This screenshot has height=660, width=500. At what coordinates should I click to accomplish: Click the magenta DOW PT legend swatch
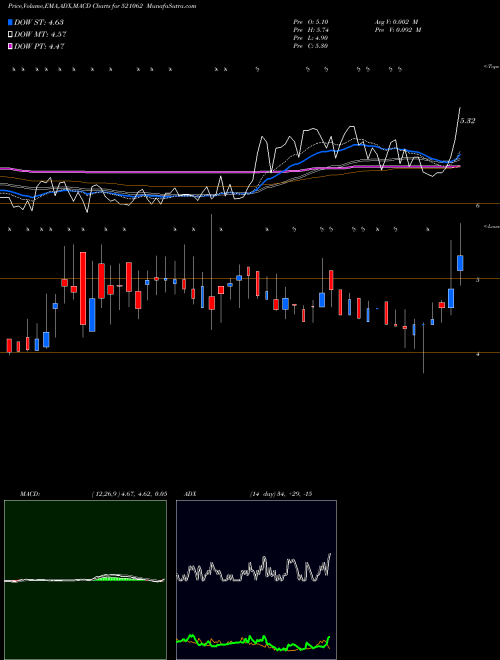tap(10, 46)
